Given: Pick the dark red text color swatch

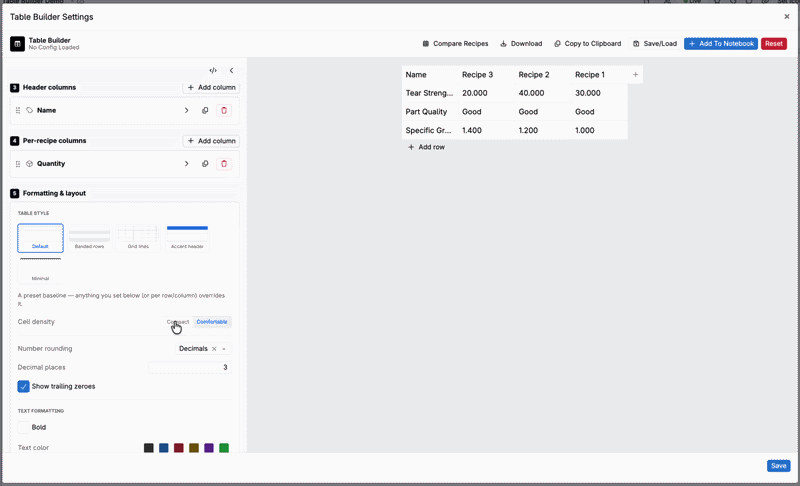Looking at the screenshot, I should point(179,448).
